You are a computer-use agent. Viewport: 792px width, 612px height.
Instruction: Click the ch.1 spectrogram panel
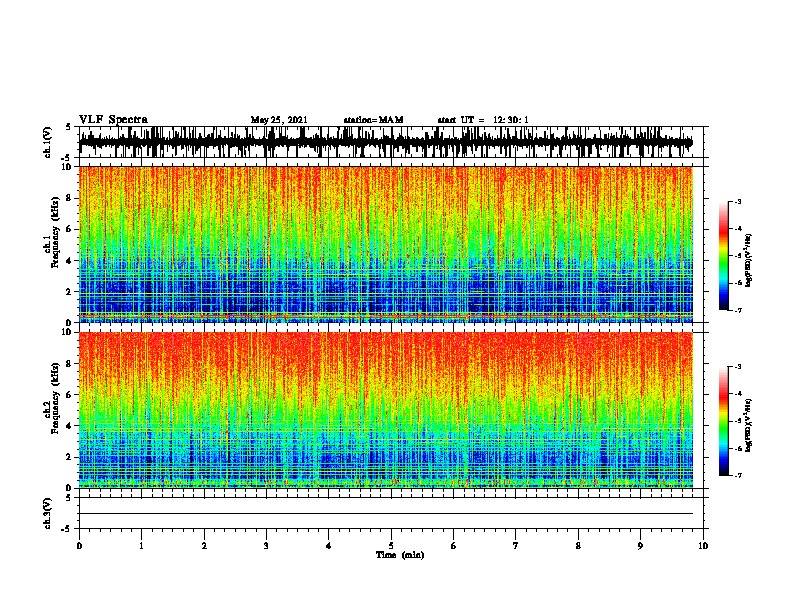tap(386, 244)
